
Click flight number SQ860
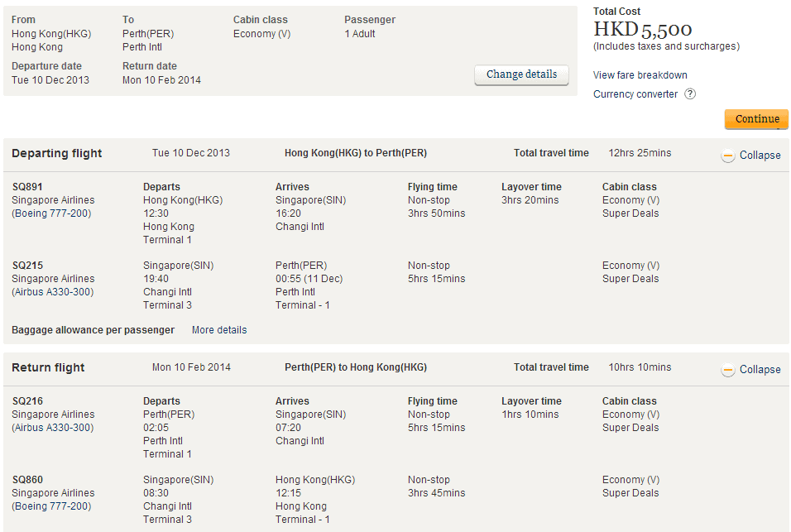click(27, 480)
